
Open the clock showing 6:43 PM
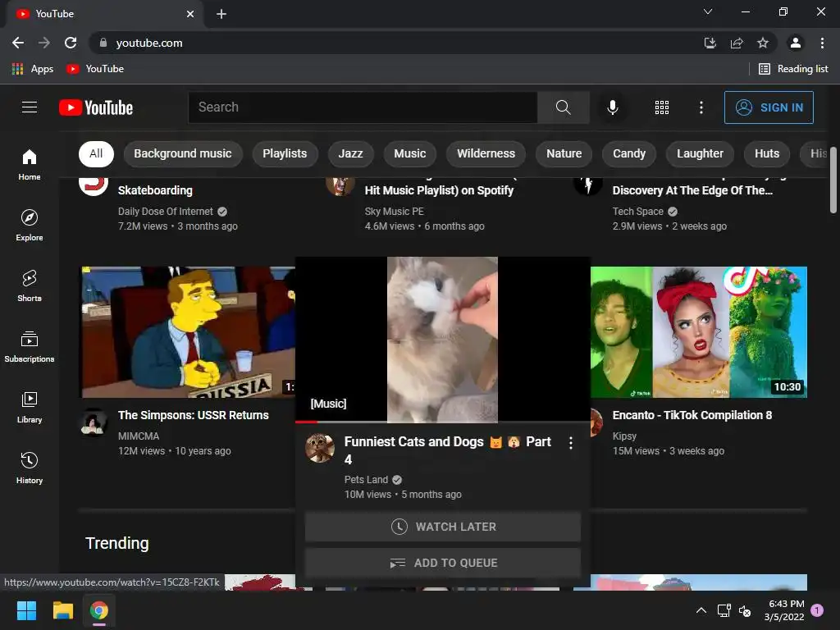(784, 610)
